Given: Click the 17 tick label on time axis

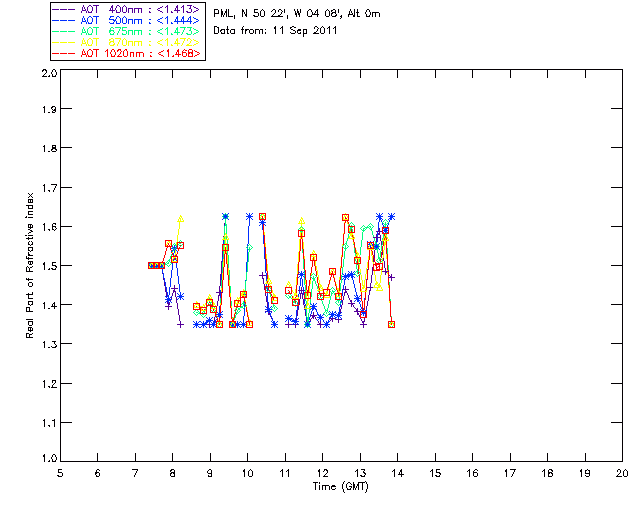Looking at the screenshot, I should (510, 473).
